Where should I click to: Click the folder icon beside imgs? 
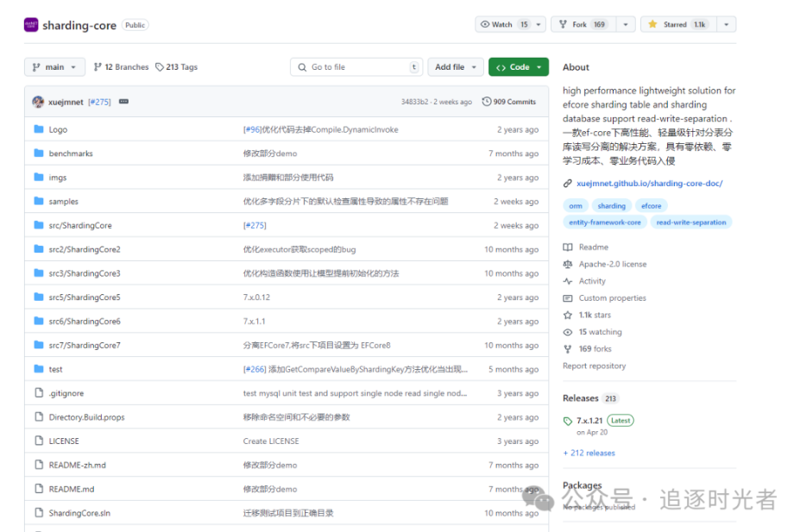pos(39,177)
